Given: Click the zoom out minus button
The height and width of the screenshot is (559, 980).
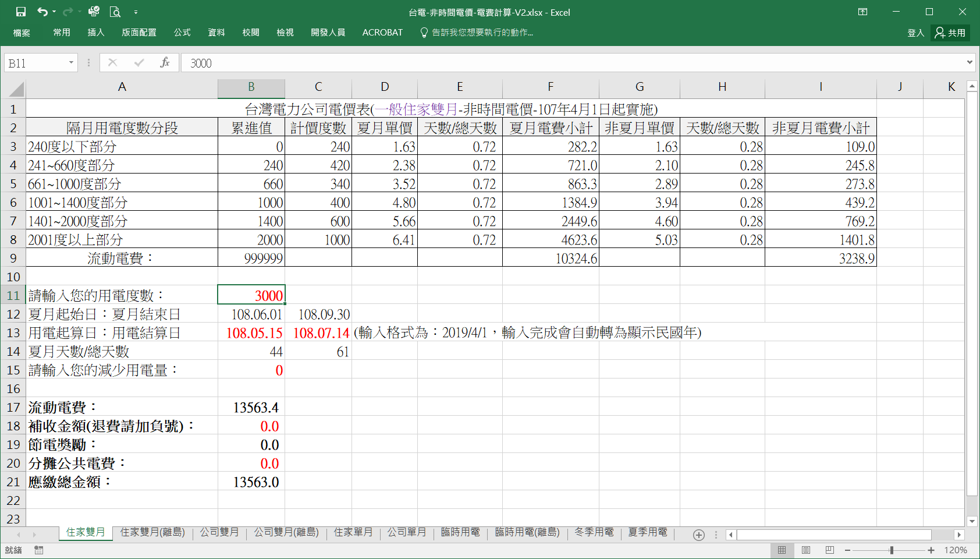Looking at the screenshot, I should tap(848, 550).
